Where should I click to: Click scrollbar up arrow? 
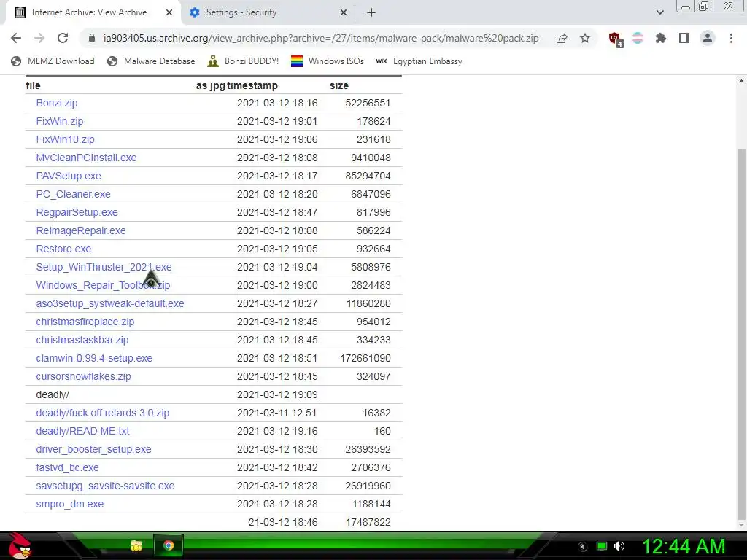[x=741, y=82]
